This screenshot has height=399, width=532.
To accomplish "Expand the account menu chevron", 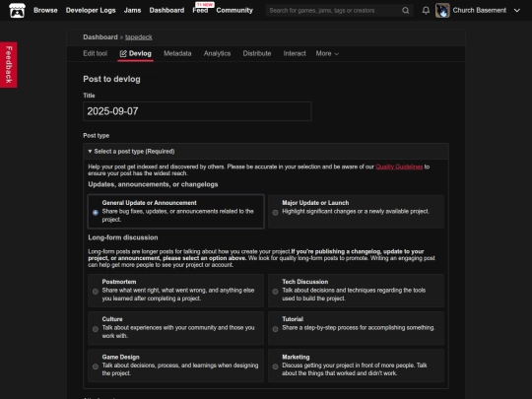I will [x=517, y=11].
